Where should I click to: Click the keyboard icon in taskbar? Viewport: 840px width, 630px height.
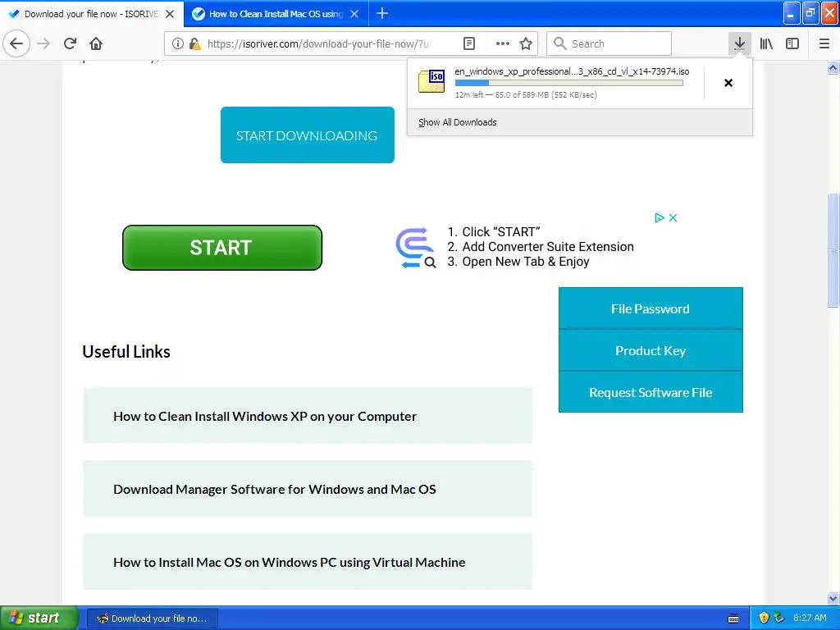[x=733, y=619]
